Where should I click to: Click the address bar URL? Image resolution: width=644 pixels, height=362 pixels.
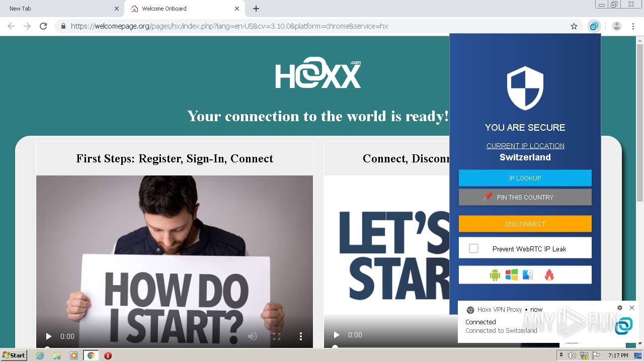tap(229, 26)
